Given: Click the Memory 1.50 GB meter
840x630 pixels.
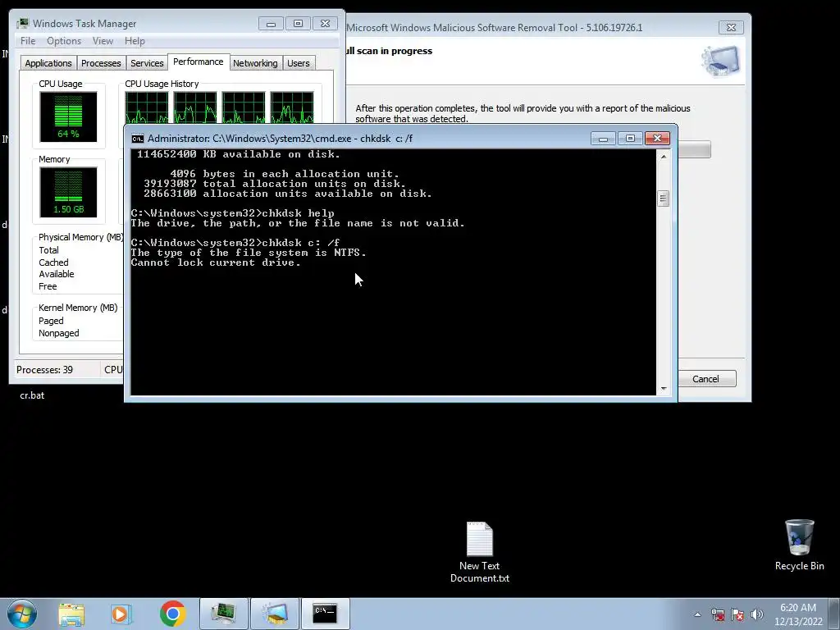Looking at the screenshot, I should coord(68,192).
